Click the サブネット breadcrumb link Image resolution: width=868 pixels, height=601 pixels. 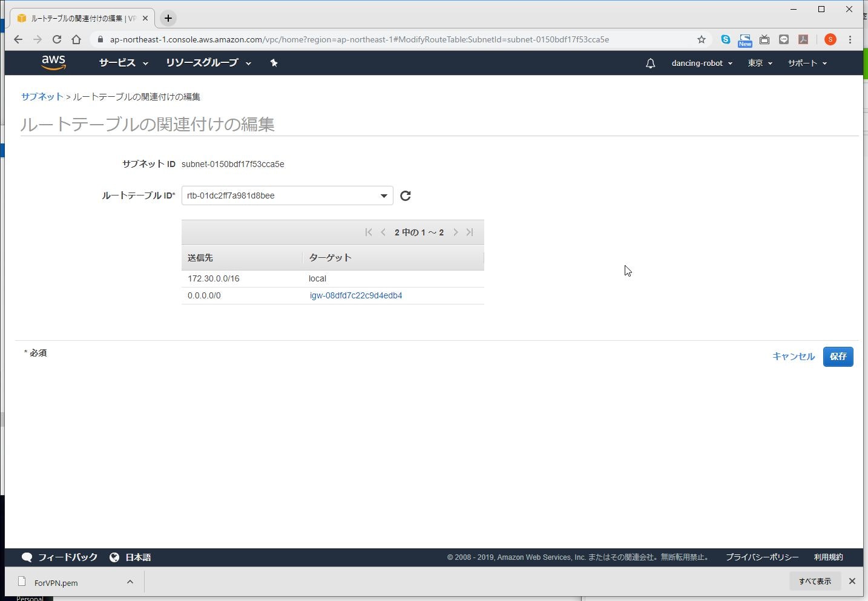click(42, 96)
